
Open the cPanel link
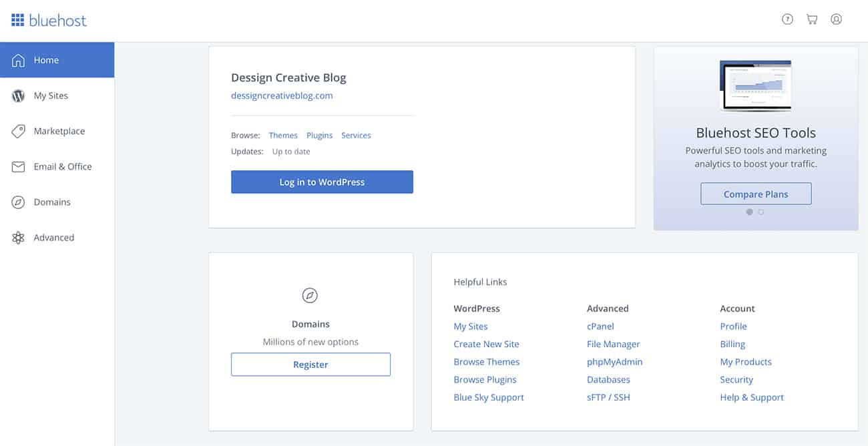coord(600,326)
